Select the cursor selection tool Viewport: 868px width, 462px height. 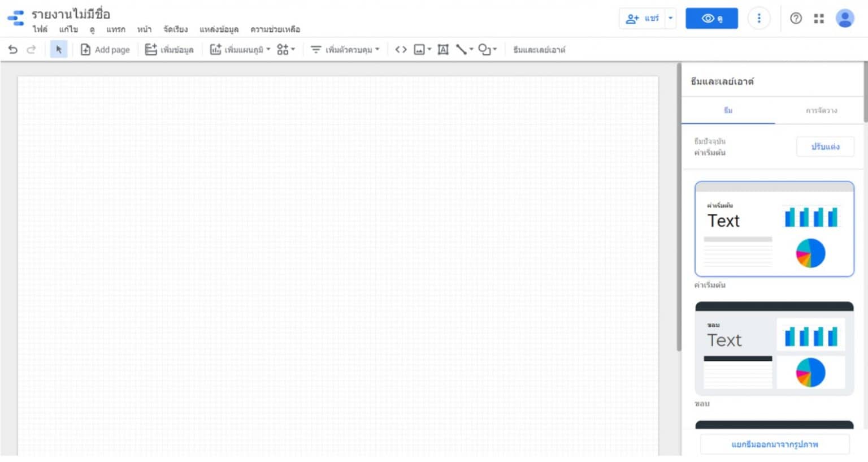(59, 50)
